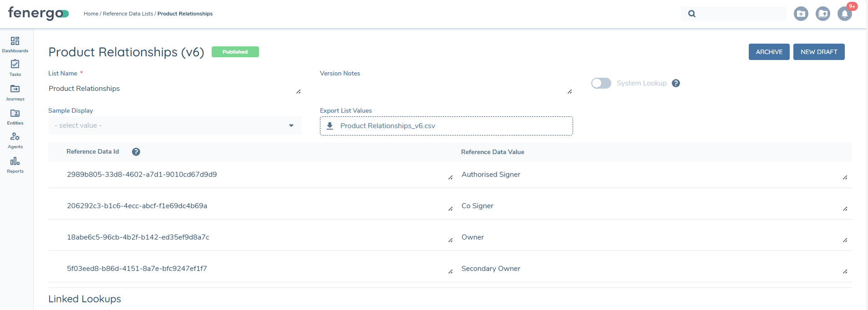Click resize handle of ID 206292c3 field
Viewport: 868px width, 310px height.
[451, 209]
